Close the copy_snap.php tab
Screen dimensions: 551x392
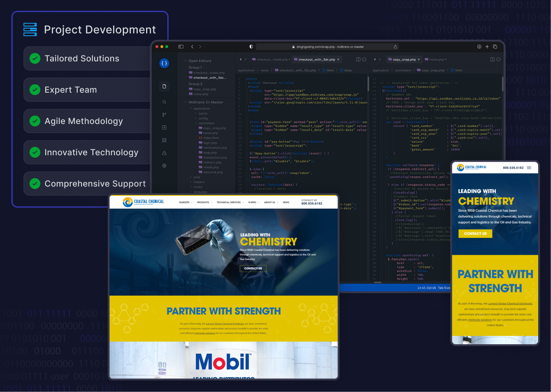click(419, 59)
